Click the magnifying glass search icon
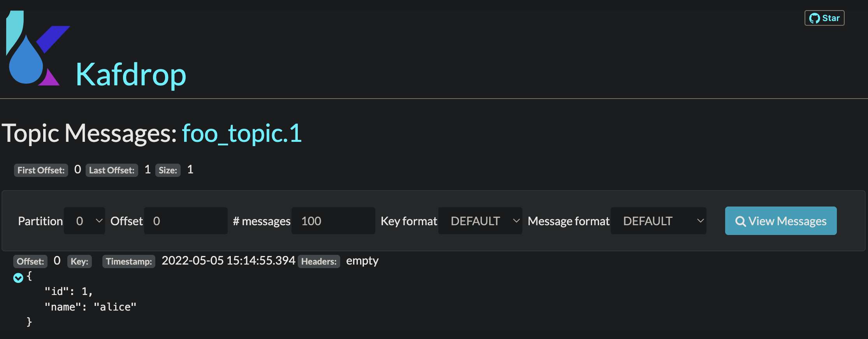The width and height of the screenshot is (868, 339). pyautogui.click(x=740, y=221)
